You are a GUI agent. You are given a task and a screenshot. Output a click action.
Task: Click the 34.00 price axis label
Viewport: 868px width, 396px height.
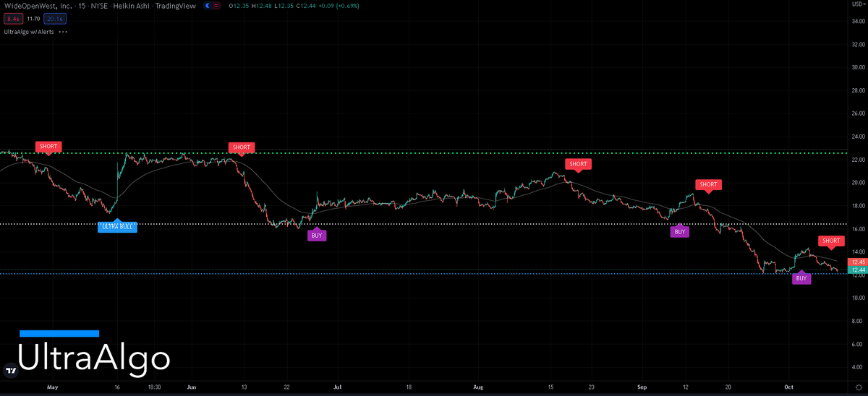[x=859, y=22]
